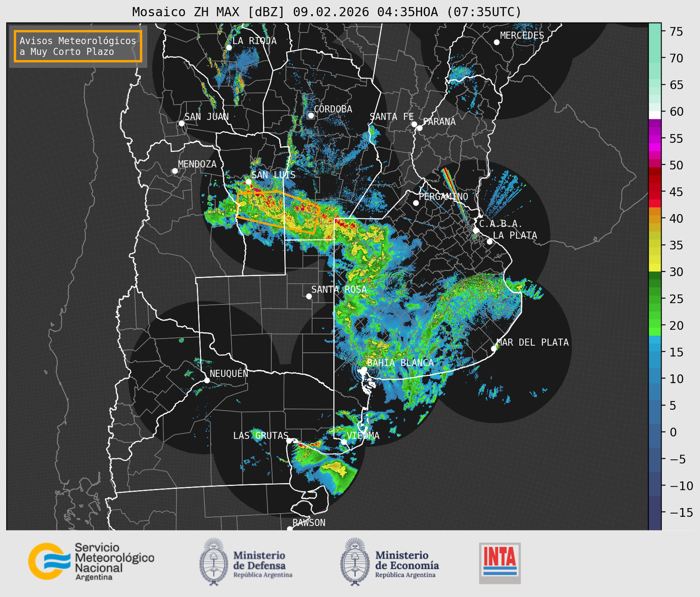Viewport: 700px width, 597px height.
Task: Click the Mosaico ZH MAX title text
Action: click(326, 12)
